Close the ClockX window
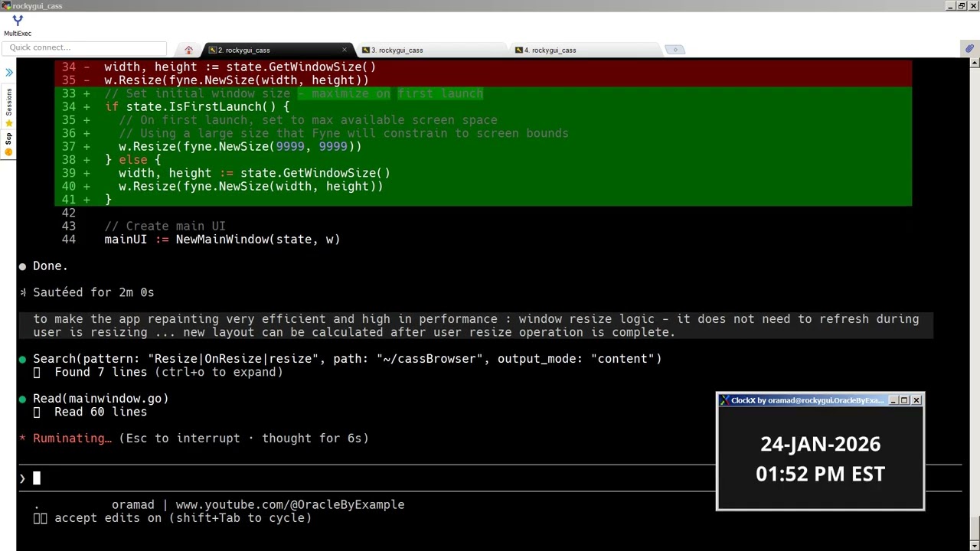The height and width of the screenshot is (551, 980). pos(916,400)
